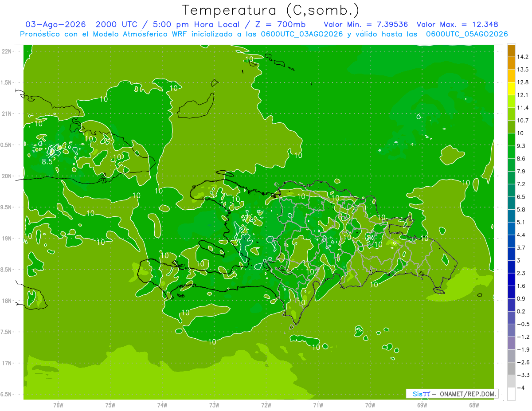
Task: Click the "4.4" color scale label
Action: click(x=521, y=235)
